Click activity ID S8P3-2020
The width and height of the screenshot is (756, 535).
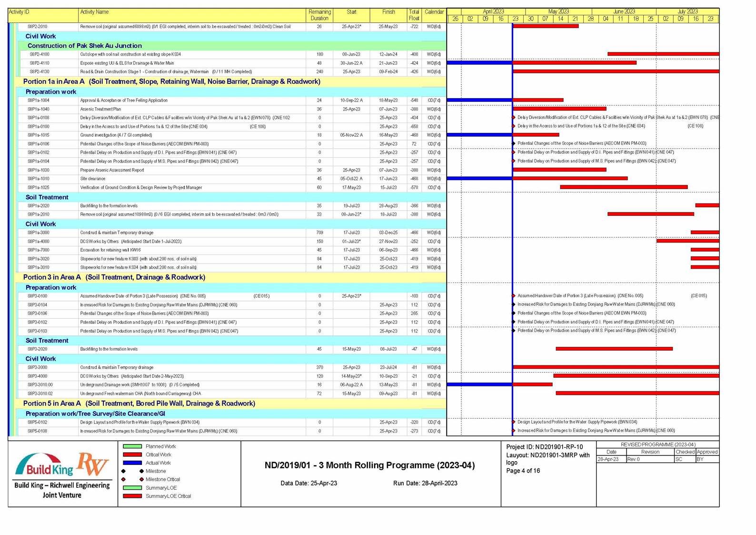[37, 349]
